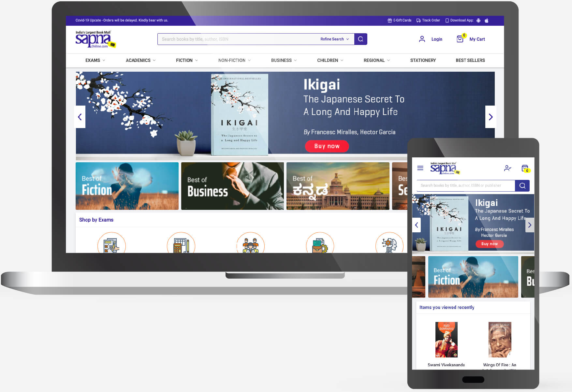Click the Ikigai book cover on laptop banner
This screenshot has width=572, height=392.
(x=240, y=115)
